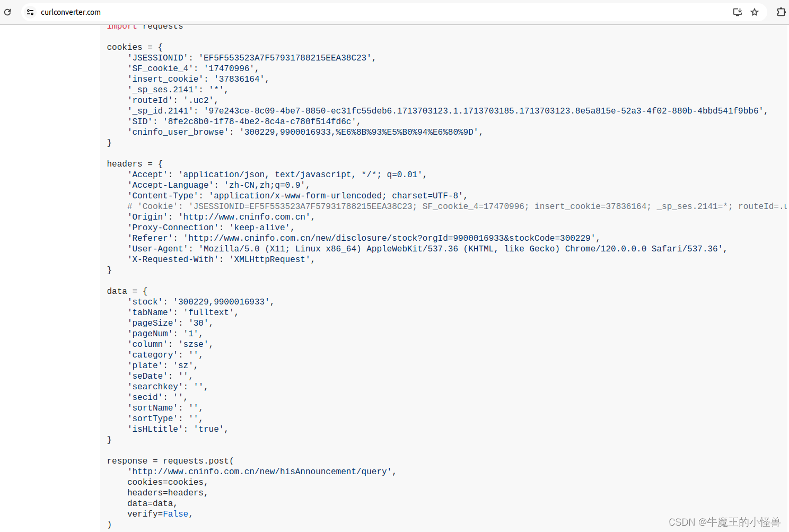
Task: Click the '_sp_ses.2141' cookie line
Action: coord(178,90)
